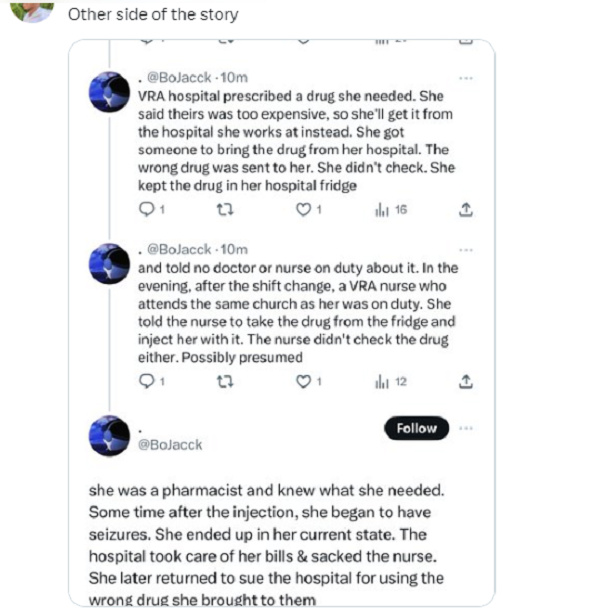Open @BoJacck handle below third tweet avatar

click(x=170, y=444)
